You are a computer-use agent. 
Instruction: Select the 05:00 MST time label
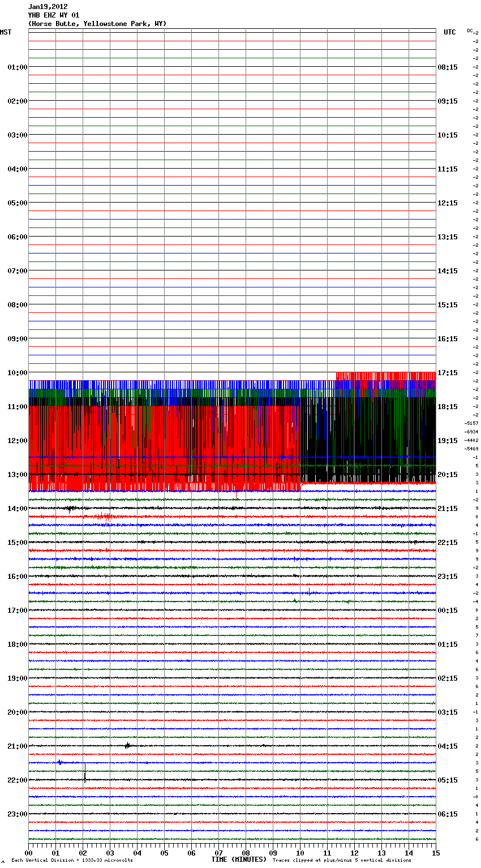pyautogui.click(x=17, y=203)
